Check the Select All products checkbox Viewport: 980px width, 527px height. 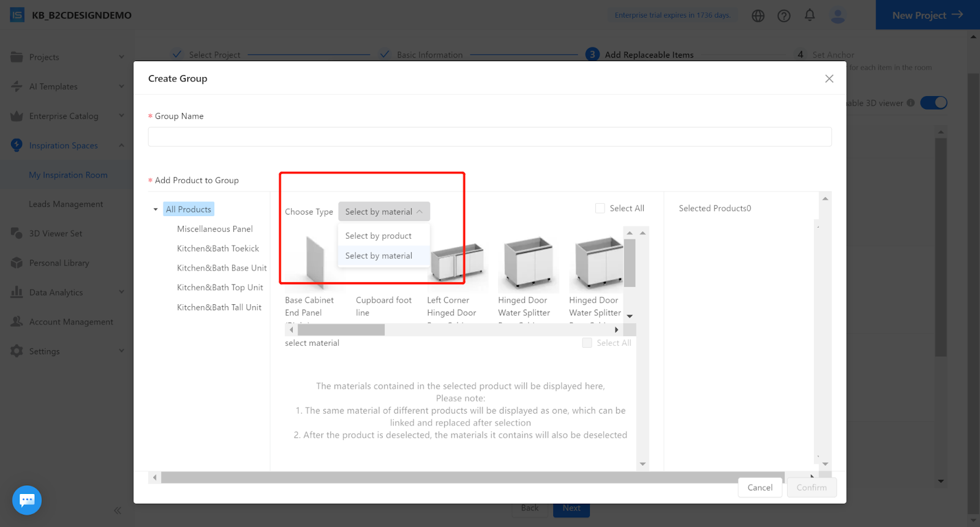(600, 209)
